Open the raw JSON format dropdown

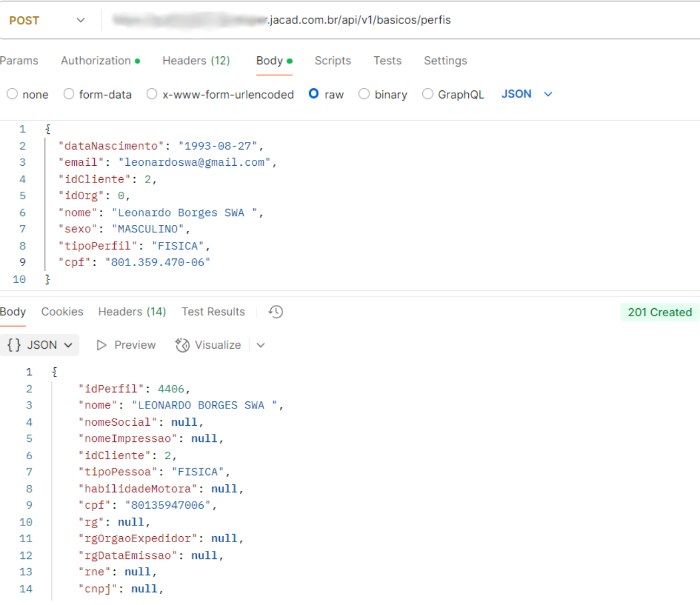coord(527,94)
